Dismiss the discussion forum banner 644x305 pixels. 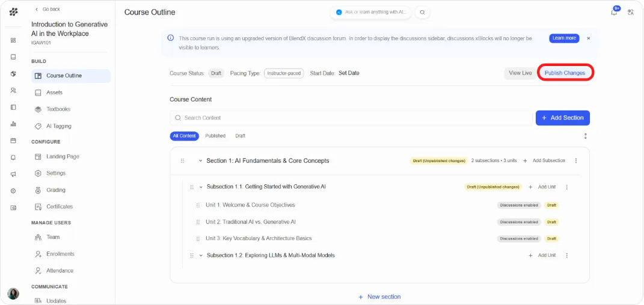588,38
